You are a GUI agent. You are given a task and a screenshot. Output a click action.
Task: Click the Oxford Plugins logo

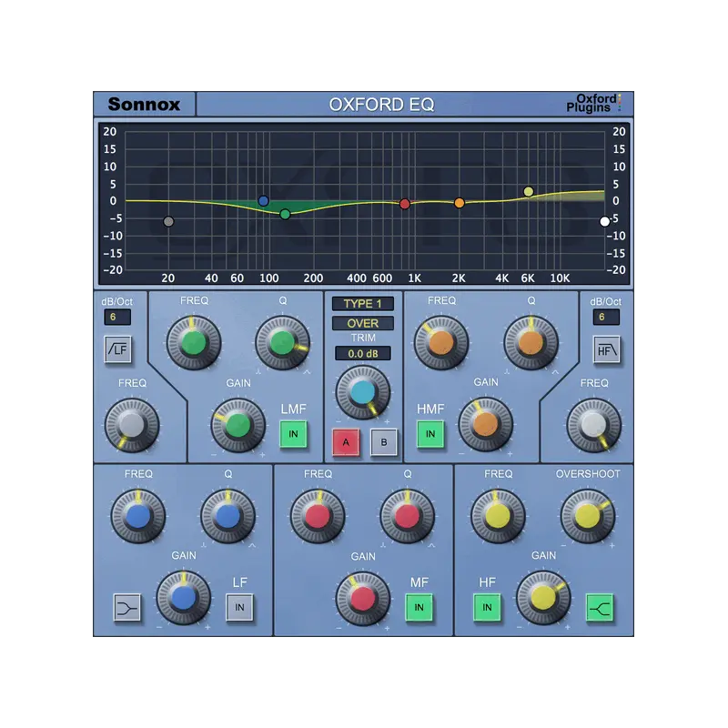[x=593, y=103]
